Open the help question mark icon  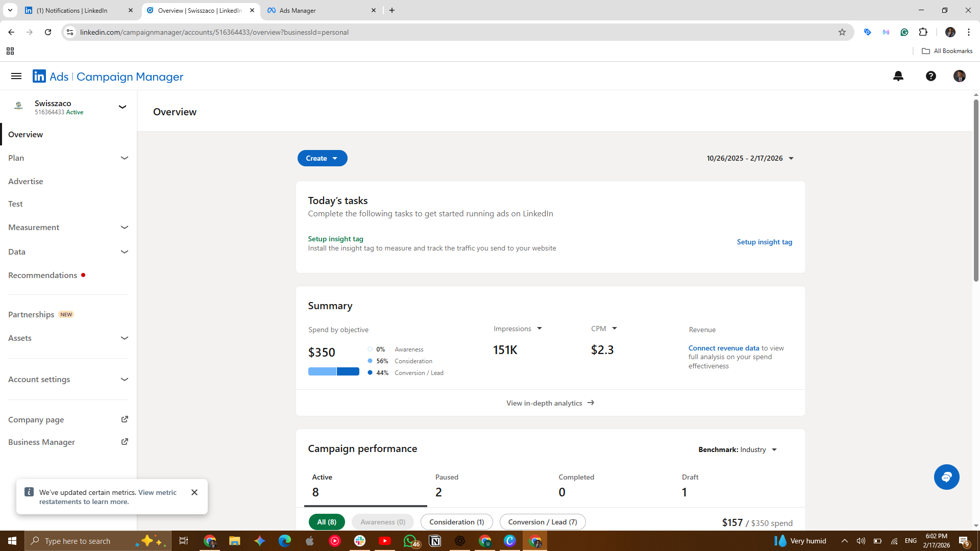(930, 77)
